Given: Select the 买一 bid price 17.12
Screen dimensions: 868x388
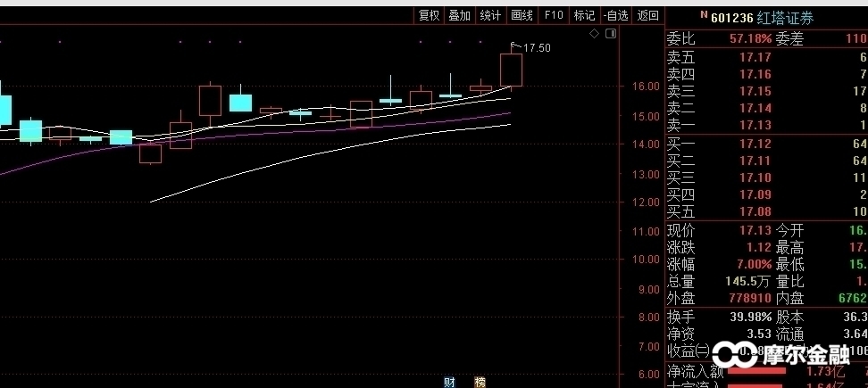Looking at the screenshot, I should [x=755, y=144].
